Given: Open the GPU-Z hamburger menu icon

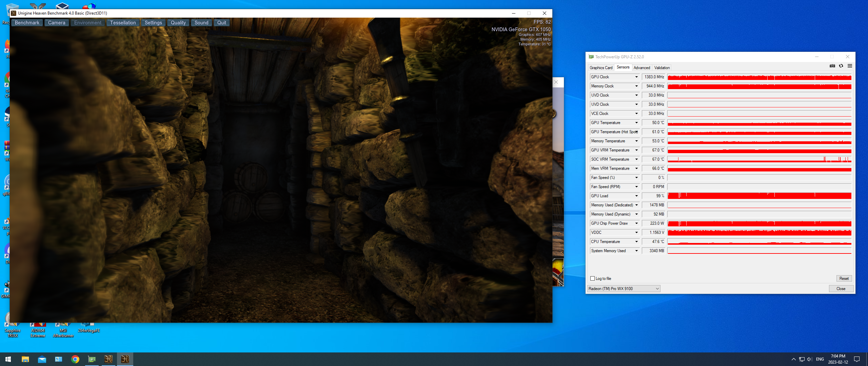Looking at the screenshot, I should [x=850, y=66].
